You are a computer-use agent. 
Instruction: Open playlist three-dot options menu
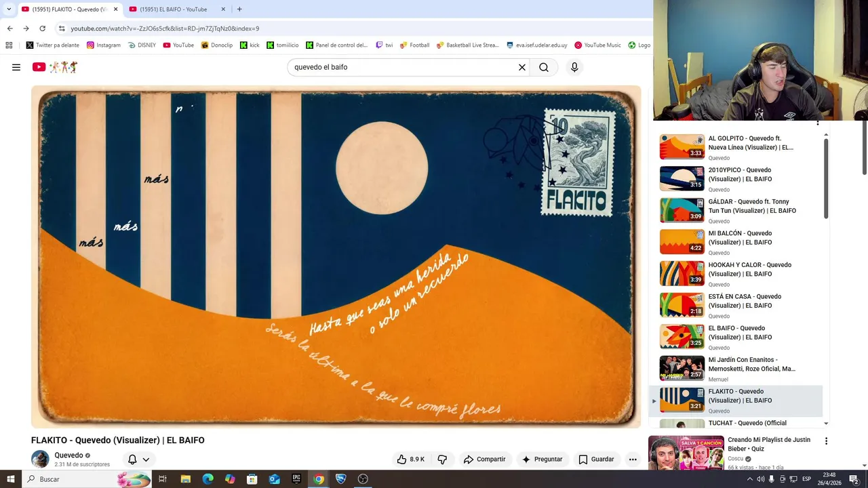(818, 123)
